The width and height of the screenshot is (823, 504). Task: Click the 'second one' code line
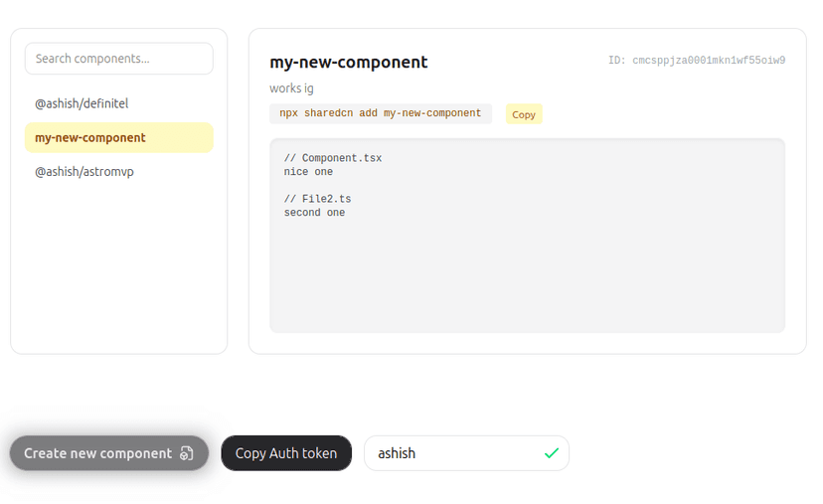[x=314, y=213]
